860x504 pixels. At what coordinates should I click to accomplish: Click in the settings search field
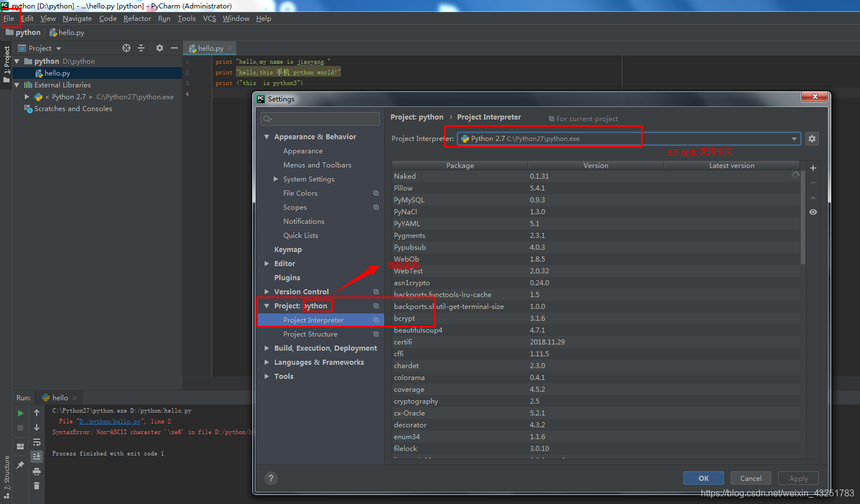point(320,119)
